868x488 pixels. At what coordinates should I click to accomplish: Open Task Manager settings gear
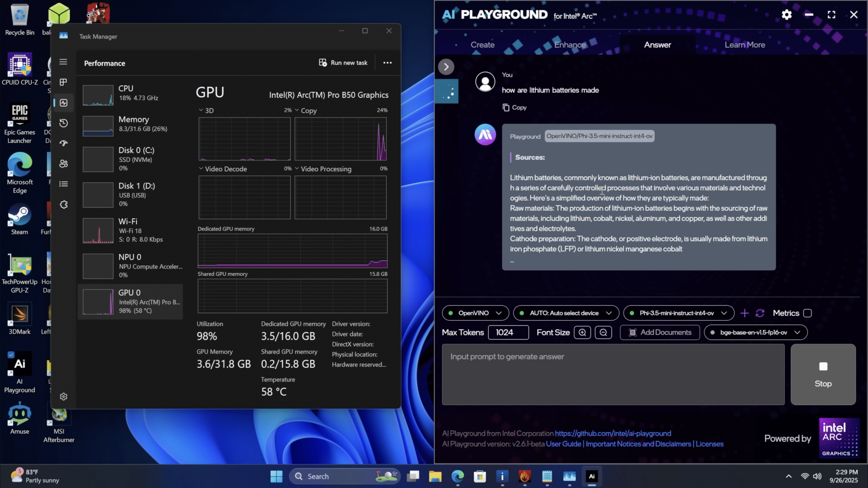click(63, 396)
